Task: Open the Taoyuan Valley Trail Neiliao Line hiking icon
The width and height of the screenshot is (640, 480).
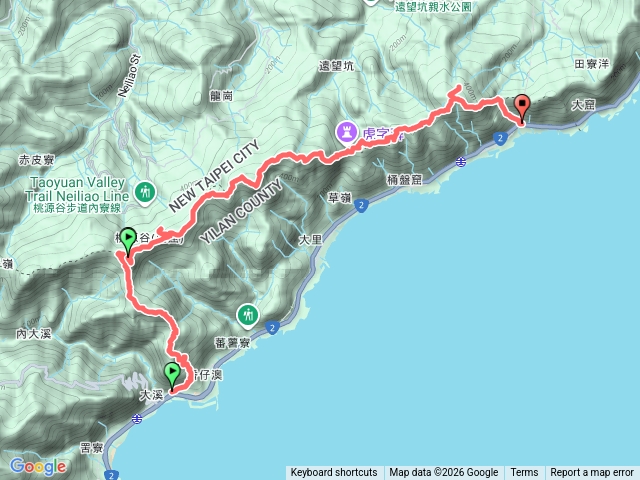Action: (145, 192)
